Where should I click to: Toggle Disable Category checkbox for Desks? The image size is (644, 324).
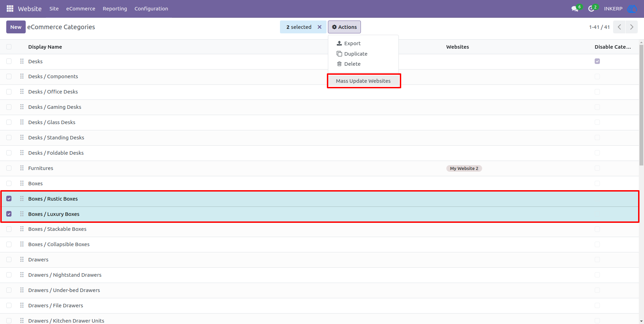point(597,61)
